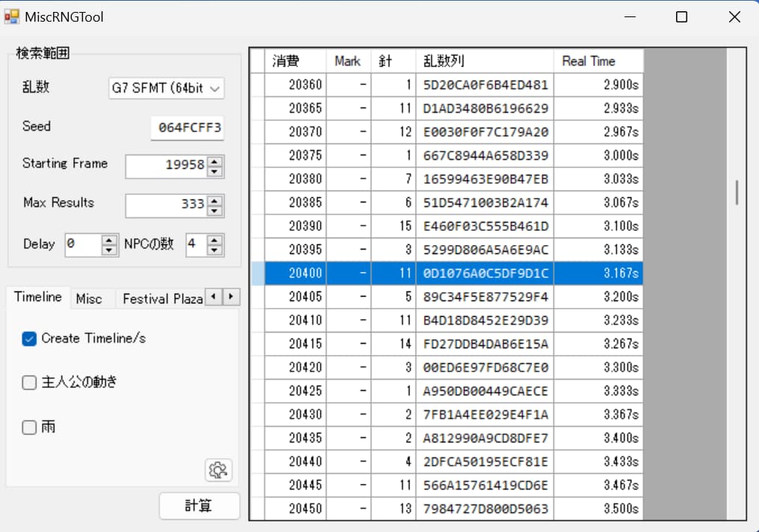The width and height of the screenshot is (759, 532).
Task: Click the row header of row 20400
Action: (x=258, y=273)
